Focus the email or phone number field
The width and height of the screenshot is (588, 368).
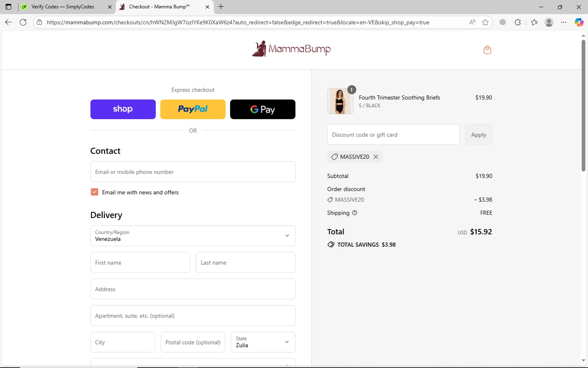tap(193, 172)
